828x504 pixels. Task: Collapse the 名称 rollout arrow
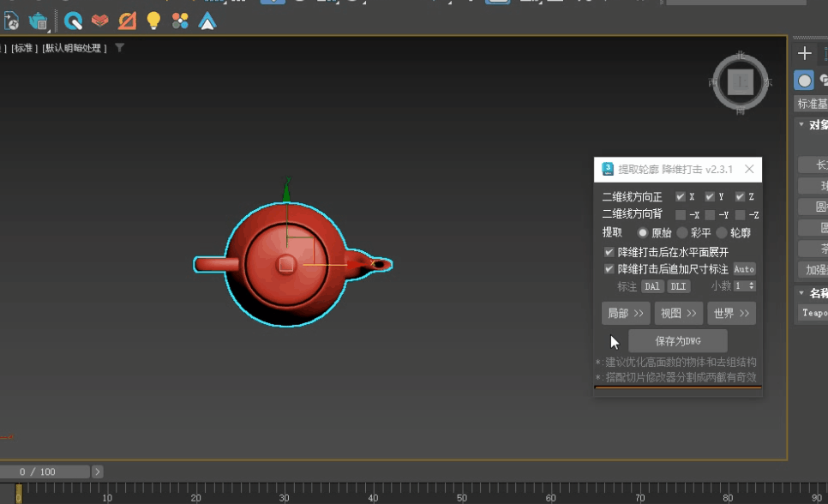(x=801, y=292)
